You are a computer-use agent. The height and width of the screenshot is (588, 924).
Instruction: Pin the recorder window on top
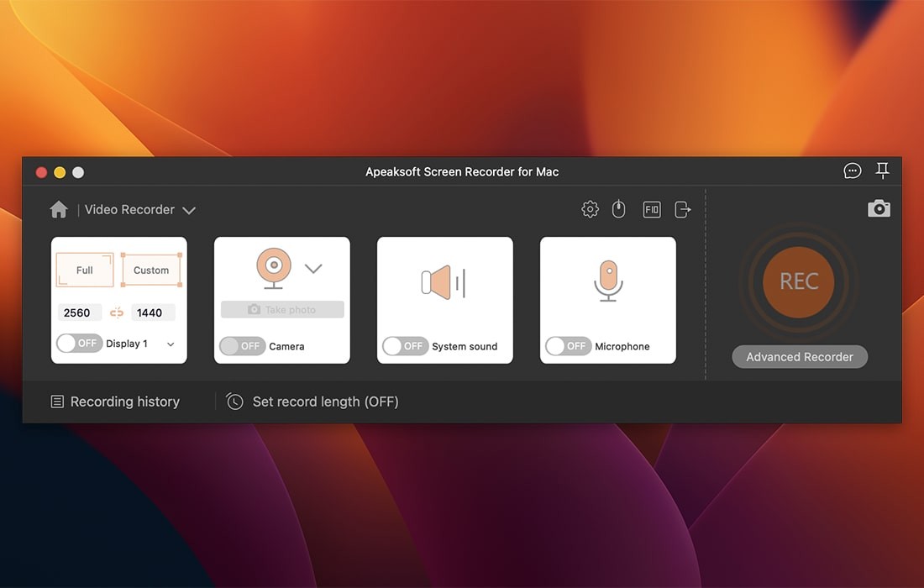[x=883, y=171]
